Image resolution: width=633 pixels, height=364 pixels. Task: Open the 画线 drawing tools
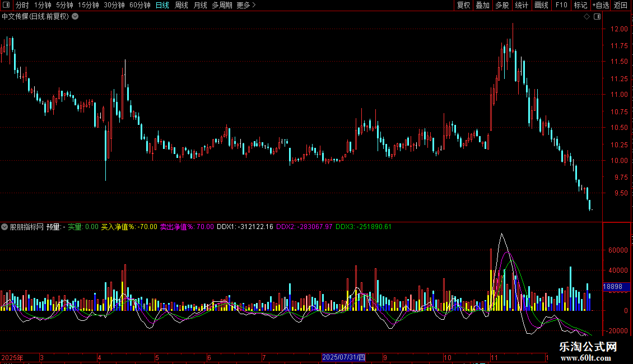click(541, 5)
